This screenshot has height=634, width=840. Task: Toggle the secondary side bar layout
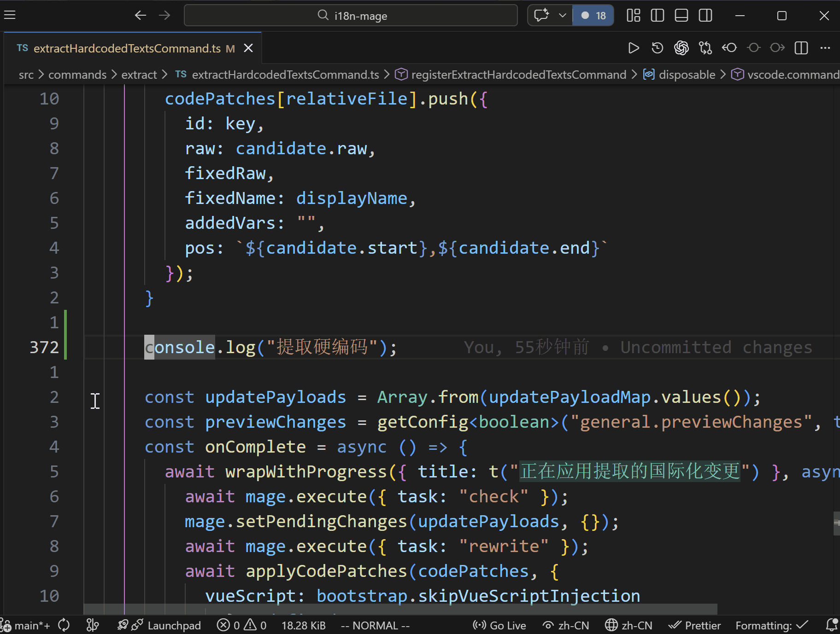click(x=705, y=16)
